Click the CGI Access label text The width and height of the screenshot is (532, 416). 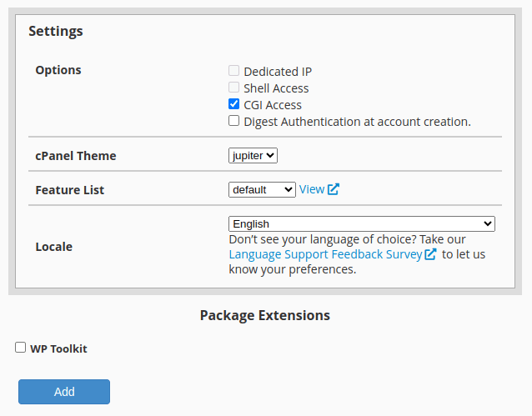pyautogui.click(x=273, y=105)
